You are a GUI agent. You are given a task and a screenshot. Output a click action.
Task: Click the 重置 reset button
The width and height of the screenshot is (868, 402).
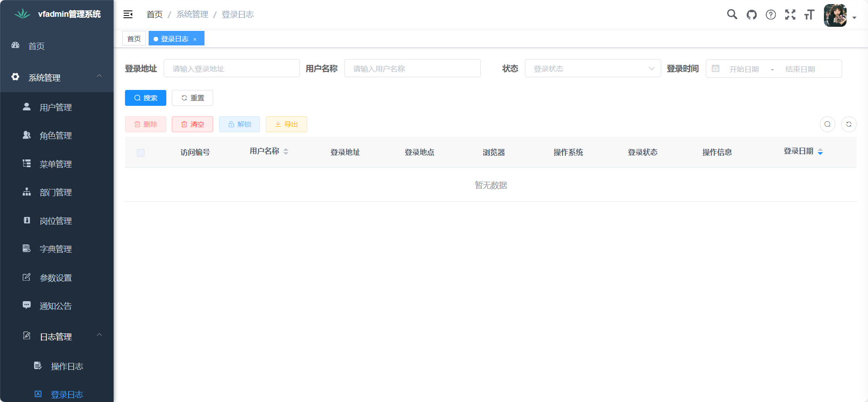[192, 98]
